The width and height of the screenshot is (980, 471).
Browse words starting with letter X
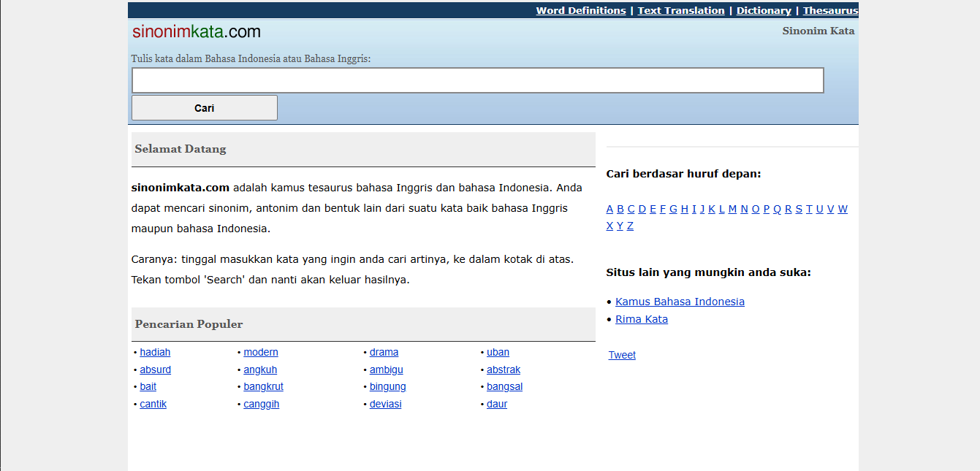609,226
